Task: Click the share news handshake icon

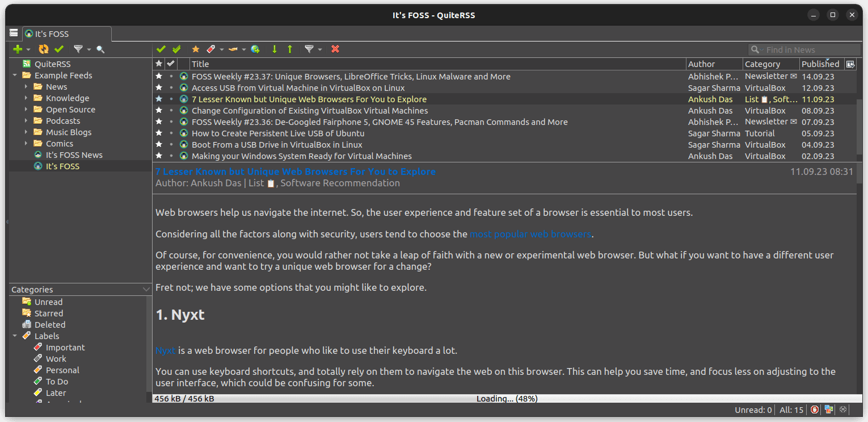Action: pos(233,49)
